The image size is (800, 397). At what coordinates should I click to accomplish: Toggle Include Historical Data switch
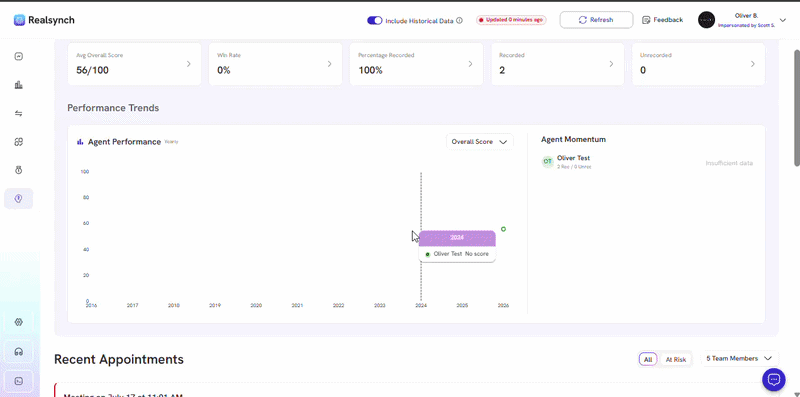374,20
